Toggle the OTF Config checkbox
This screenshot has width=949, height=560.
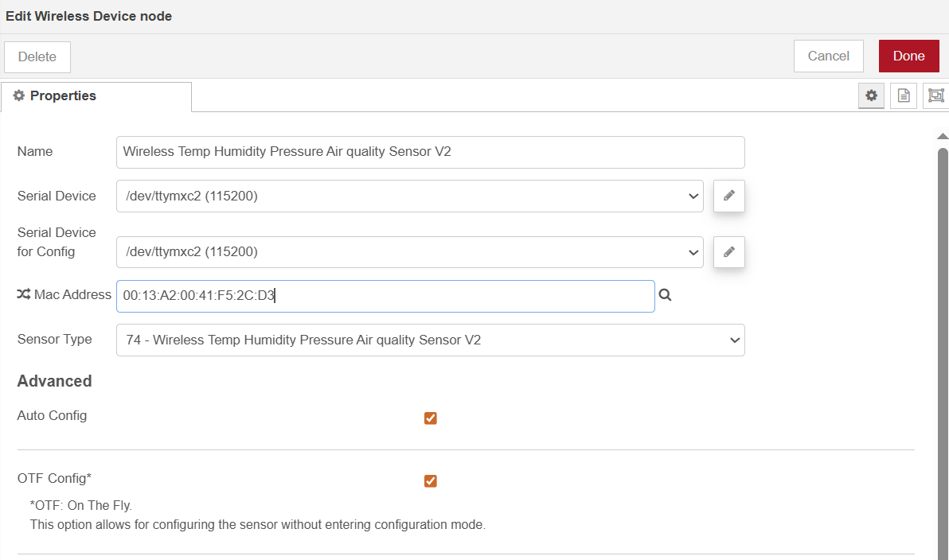click(431, 480)
